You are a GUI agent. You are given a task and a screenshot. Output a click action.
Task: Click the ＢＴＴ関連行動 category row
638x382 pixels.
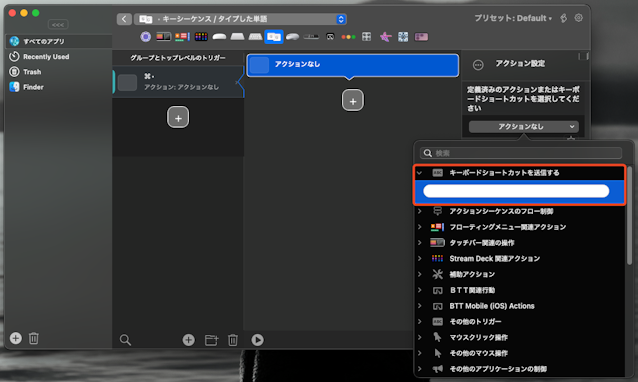[x=520, y=290]
